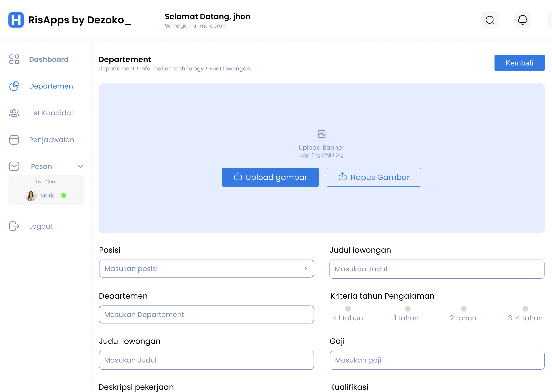Click the Dashboard grid icon

coord(14,59)
